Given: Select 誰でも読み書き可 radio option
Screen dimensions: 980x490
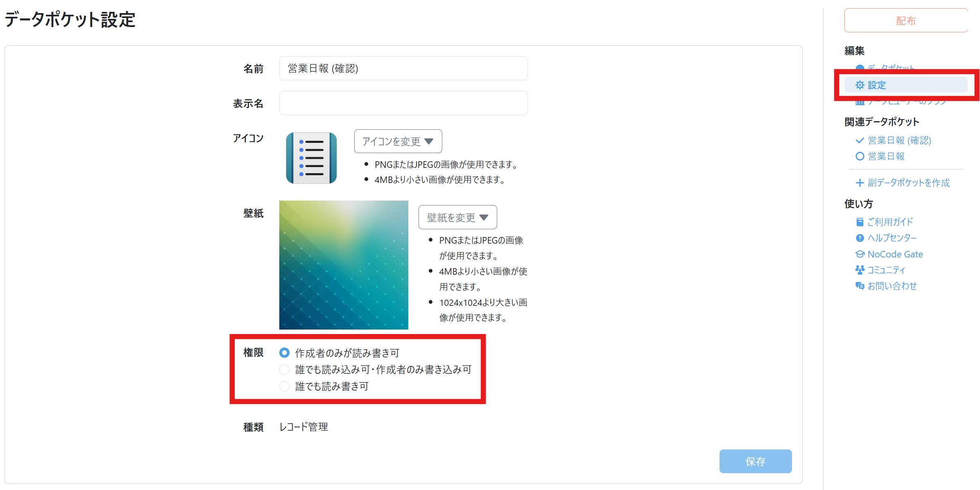Looking at the screenshot, I should coord(284,386).
